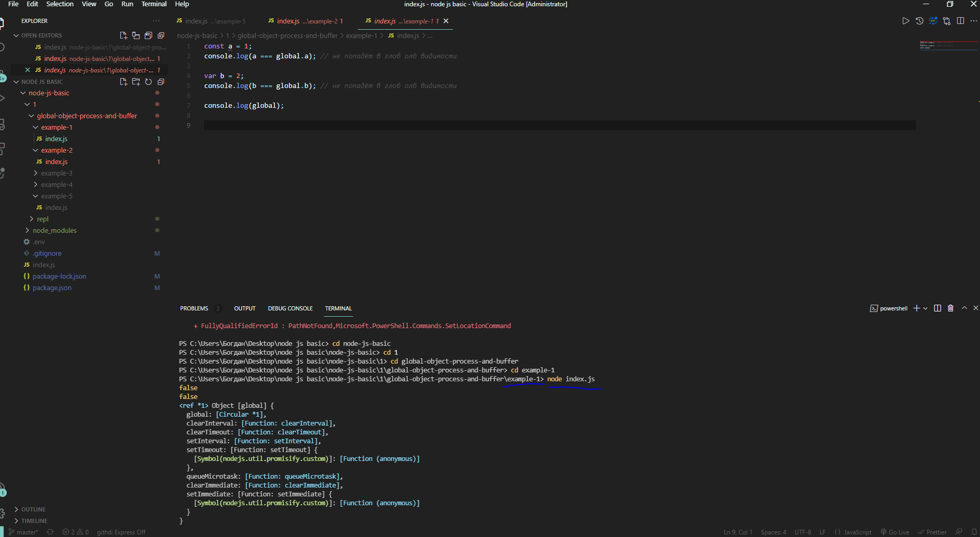
Task: Close the active index.js example-1 tab
Action: click(446, 21)
